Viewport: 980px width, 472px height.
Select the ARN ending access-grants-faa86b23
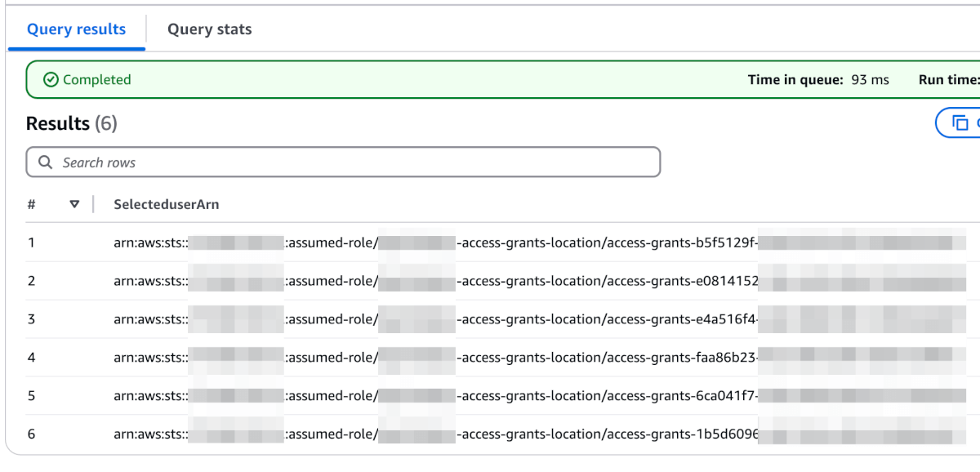pyautogui.click(x=539, y=358)
